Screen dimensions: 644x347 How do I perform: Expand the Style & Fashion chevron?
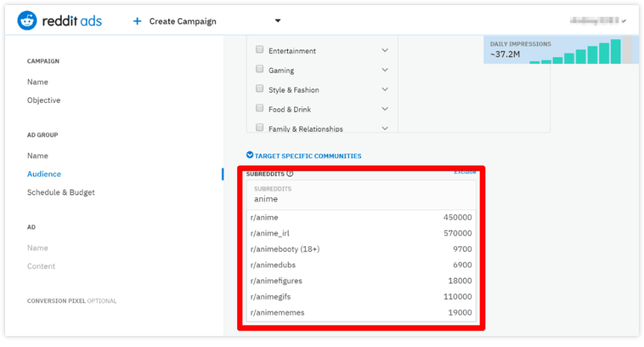[385, 89]
